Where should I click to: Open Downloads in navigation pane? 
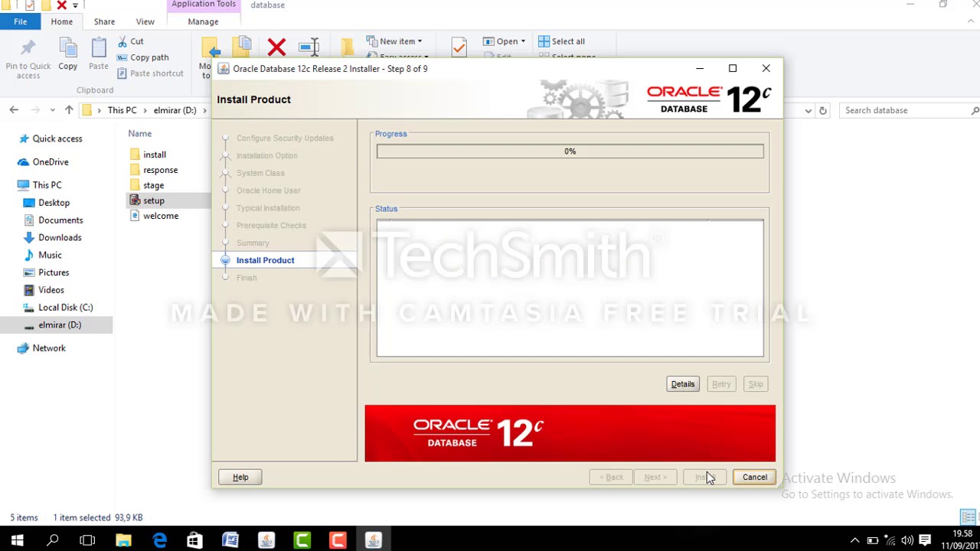coord(60,237)
